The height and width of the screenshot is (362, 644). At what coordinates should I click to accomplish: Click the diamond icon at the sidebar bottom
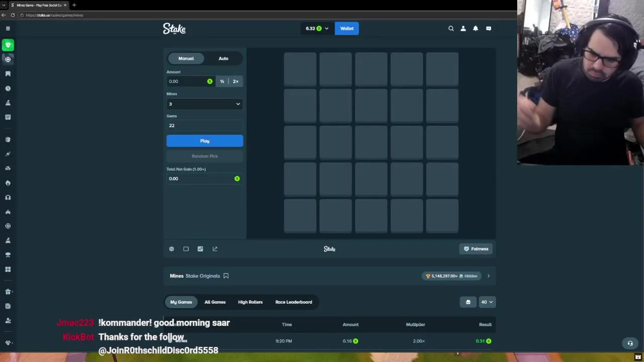8,342
